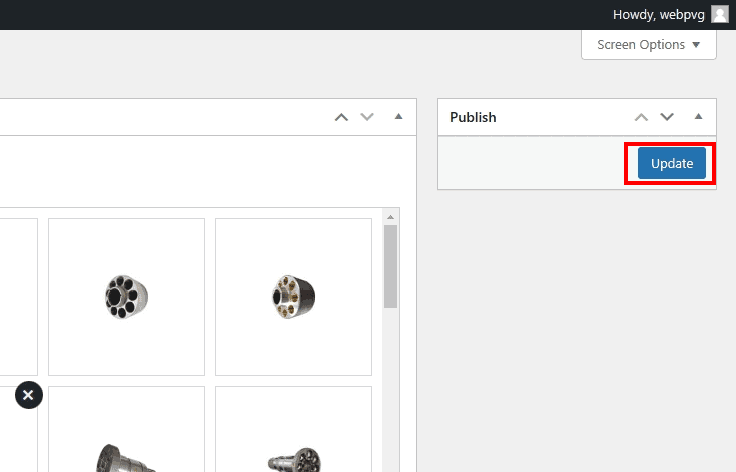Click the scrollbar track below the thumb
736x472 pixels.
[391, 400]
